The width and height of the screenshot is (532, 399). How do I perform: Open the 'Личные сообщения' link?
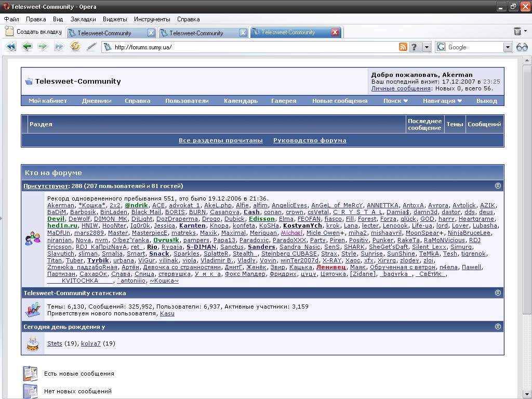pos(401,88)
